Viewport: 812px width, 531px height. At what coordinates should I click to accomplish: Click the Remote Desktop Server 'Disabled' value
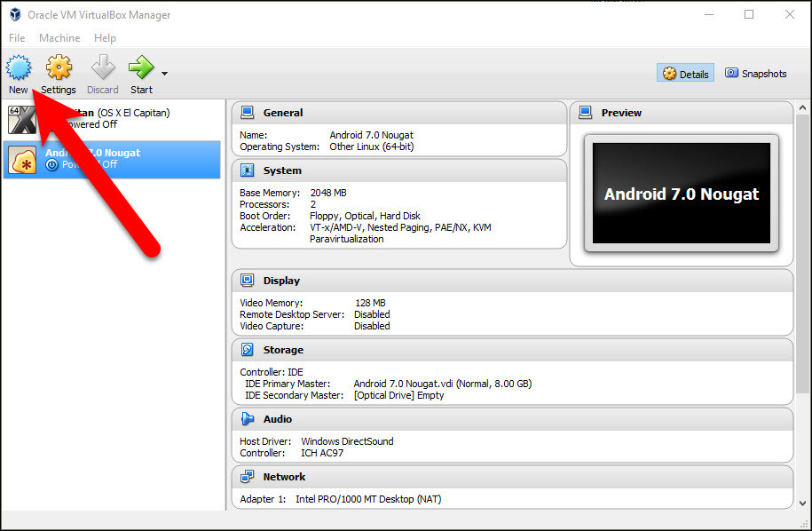point(372,314)
